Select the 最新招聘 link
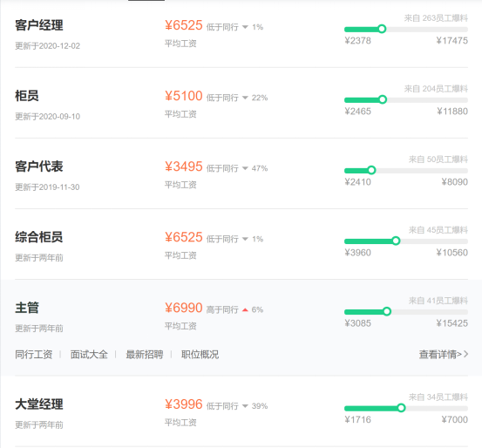Image resolution: width=482 pixels, height=448 pixels. [x=145, y=355]
